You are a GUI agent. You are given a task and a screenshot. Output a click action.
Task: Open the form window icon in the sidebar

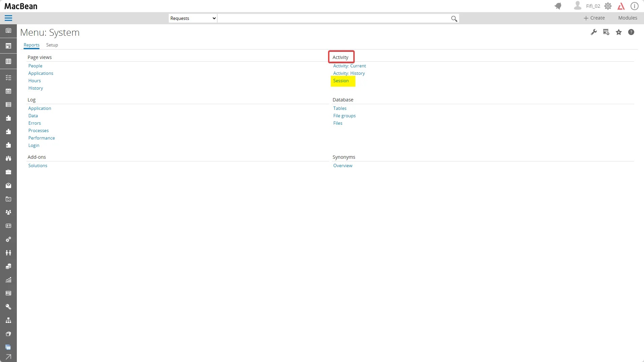pos(8,46)
